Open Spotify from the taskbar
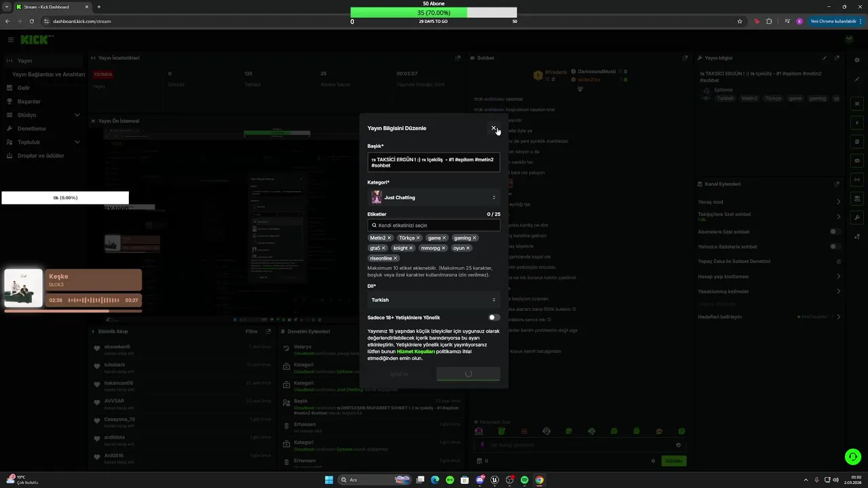The image size is (868, 488). click(524, 480)
